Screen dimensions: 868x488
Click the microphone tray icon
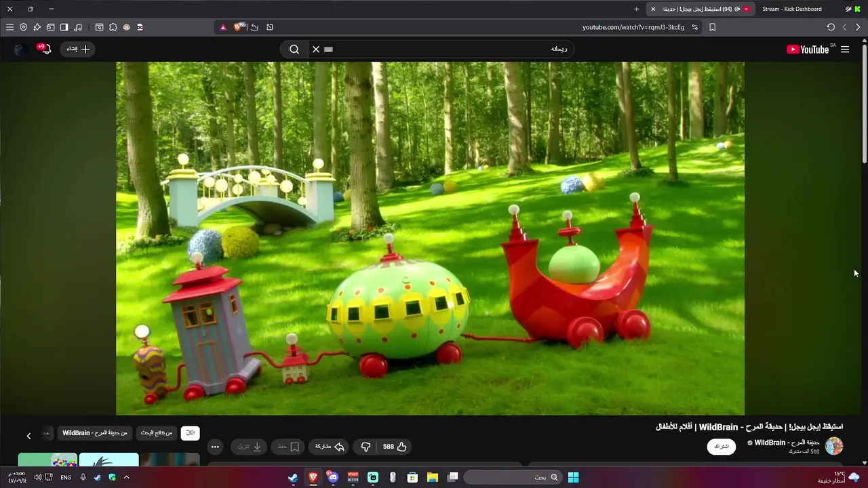click(83, 477)
